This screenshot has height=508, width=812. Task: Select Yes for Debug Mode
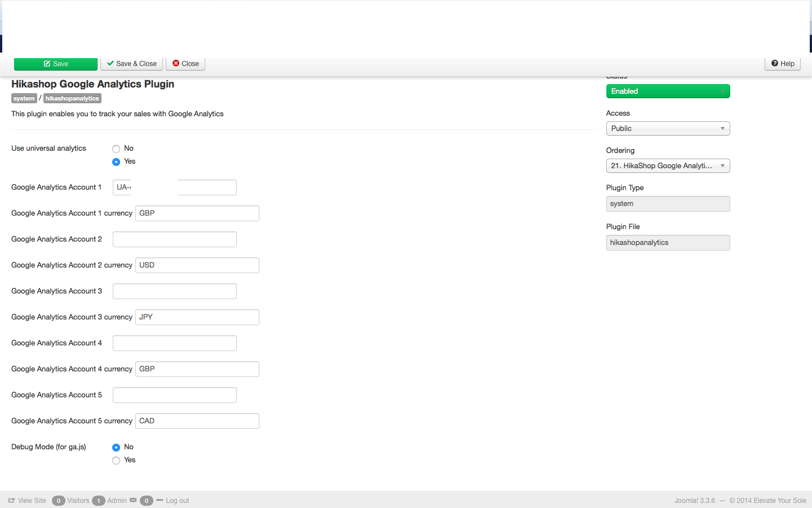click(x=116, y=461)
